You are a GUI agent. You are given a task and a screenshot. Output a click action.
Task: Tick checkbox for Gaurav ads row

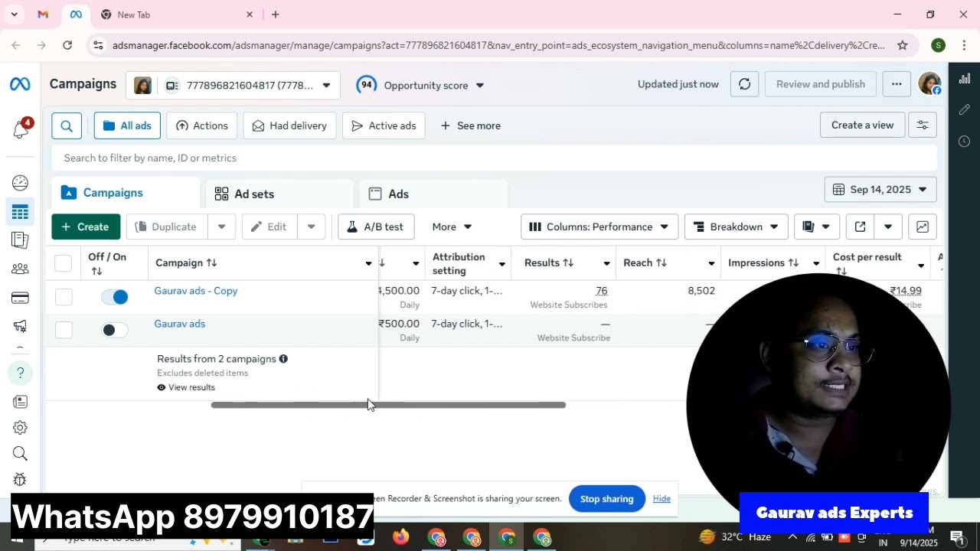tap(64, 330)
